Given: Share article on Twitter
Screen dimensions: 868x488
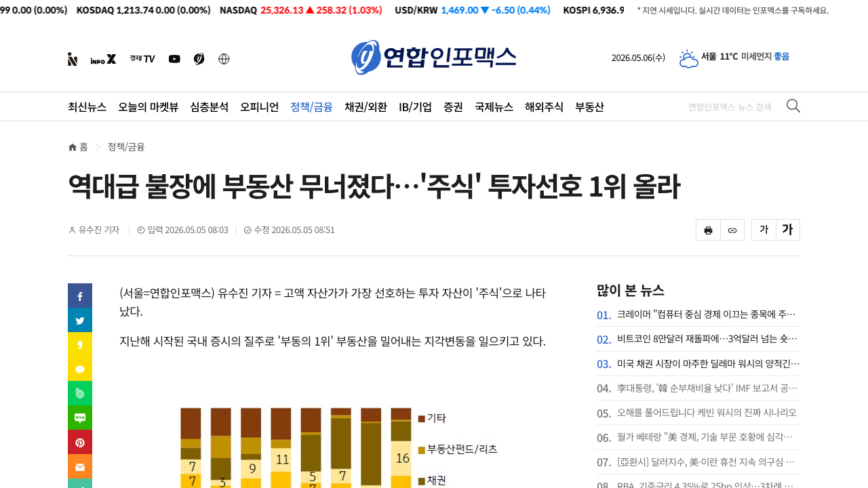Looking at the screenshot, I should pyautogui.click(x=80, y=320).
